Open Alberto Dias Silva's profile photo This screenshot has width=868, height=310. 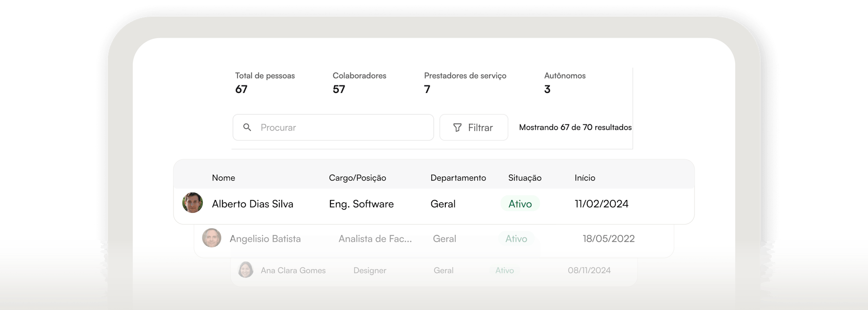tap(193, 203)
